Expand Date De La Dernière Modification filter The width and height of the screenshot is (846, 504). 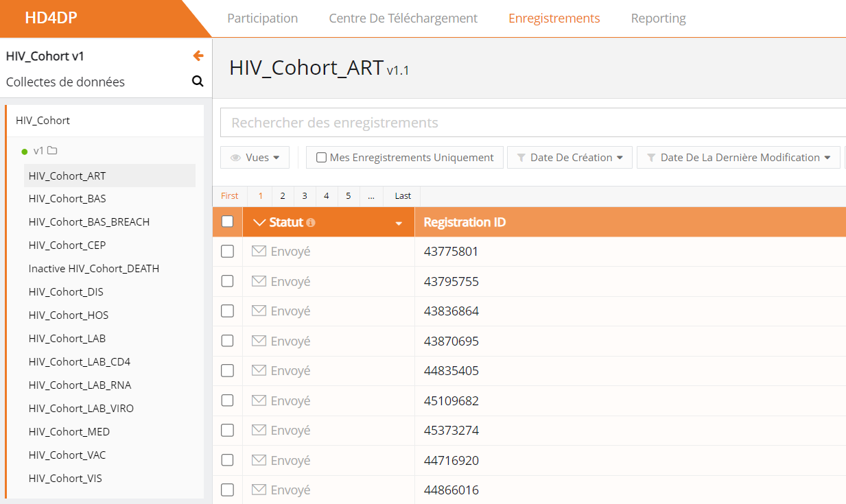[x=738, y=158]
